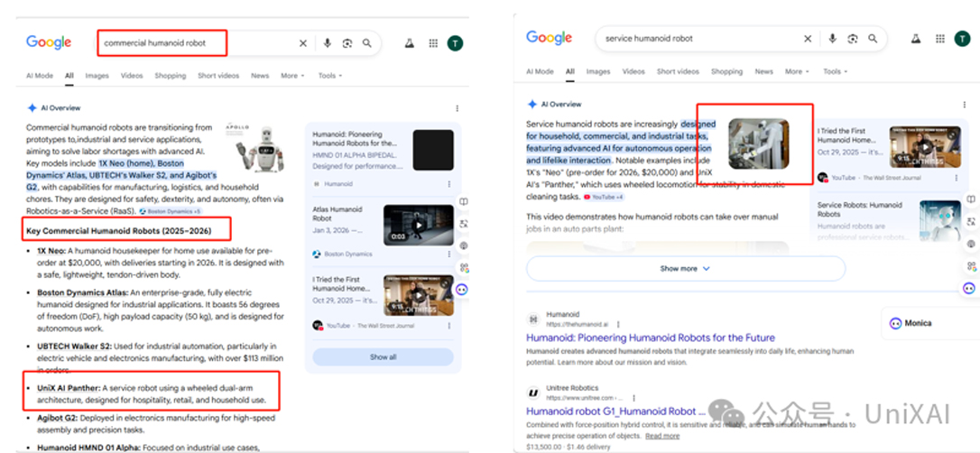Expand AI Overview with Show more button
980x453 pixels.
click(686, 269)
